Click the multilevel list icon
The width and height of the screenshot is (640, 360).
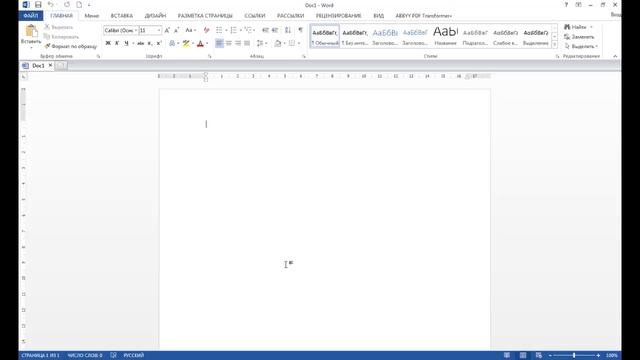pos(247,30)
